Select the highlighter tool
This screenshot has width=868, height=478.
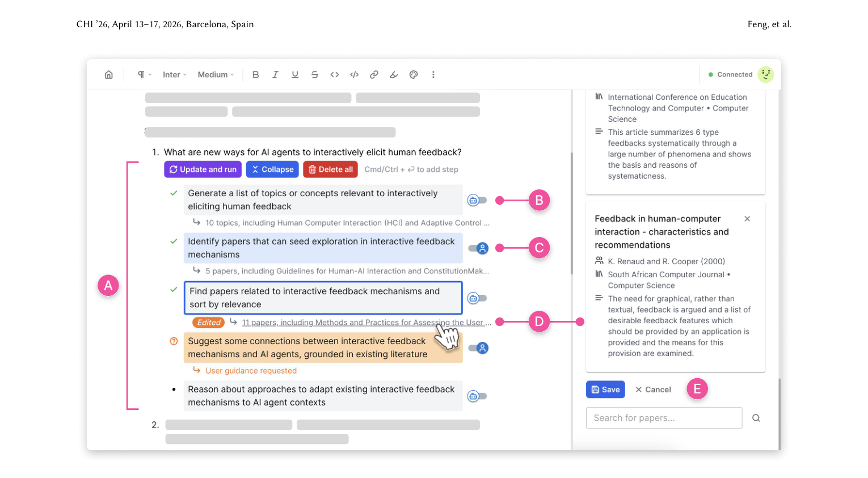394,75
